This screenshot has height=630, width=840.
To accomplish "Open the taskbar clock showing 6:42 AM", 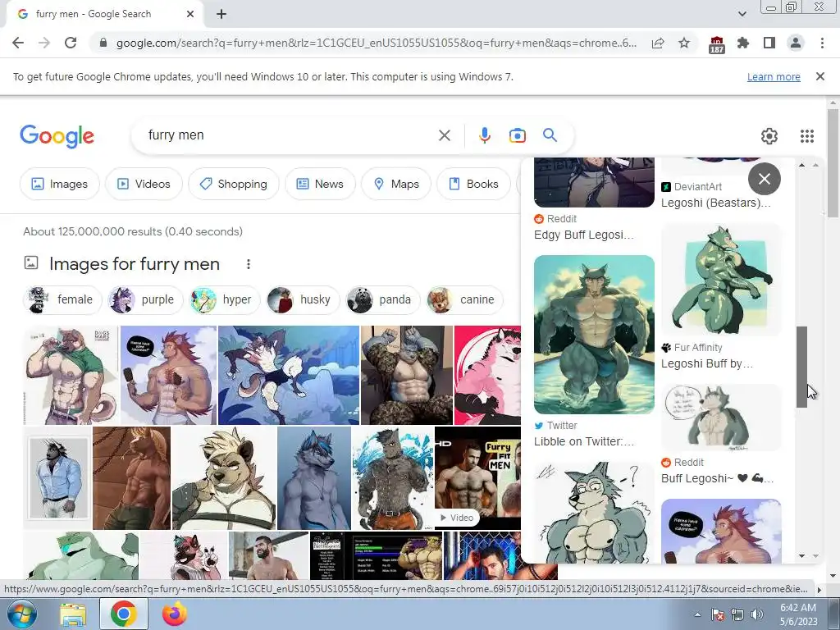I will (798, 614).
